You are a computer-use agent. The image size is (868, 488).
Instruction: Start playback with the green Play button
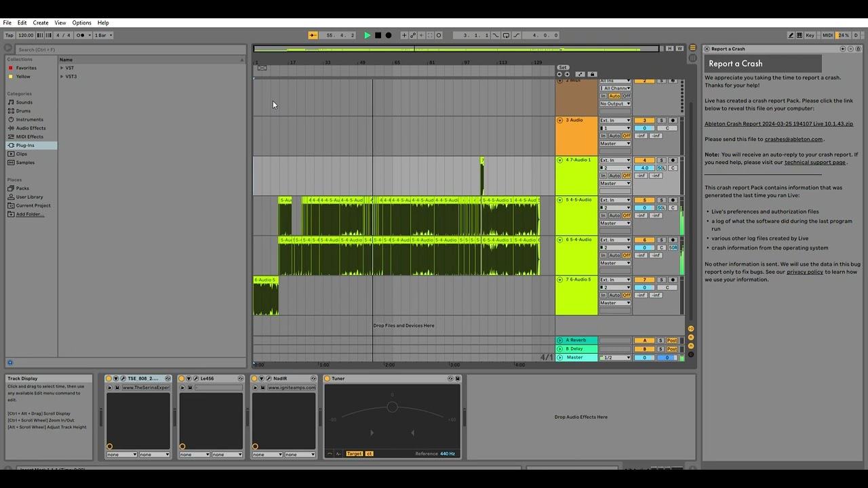[x=368, y=35]
